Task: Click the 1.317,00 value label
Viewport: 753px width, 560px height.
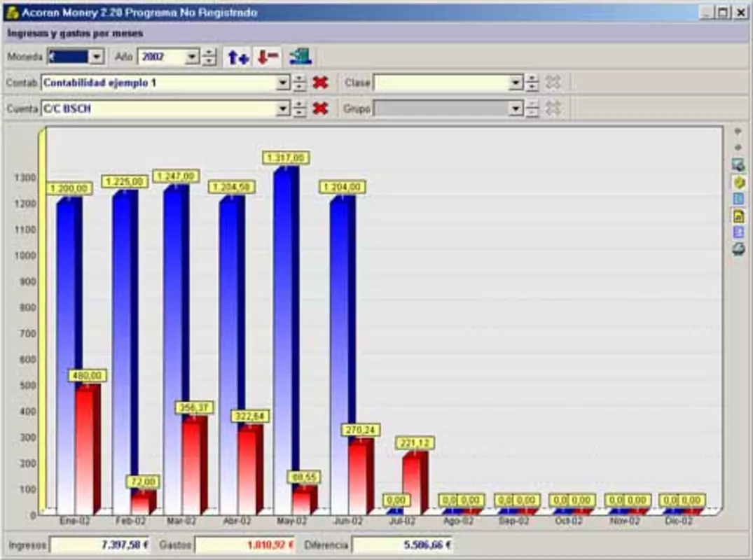Action: [286, 157]
